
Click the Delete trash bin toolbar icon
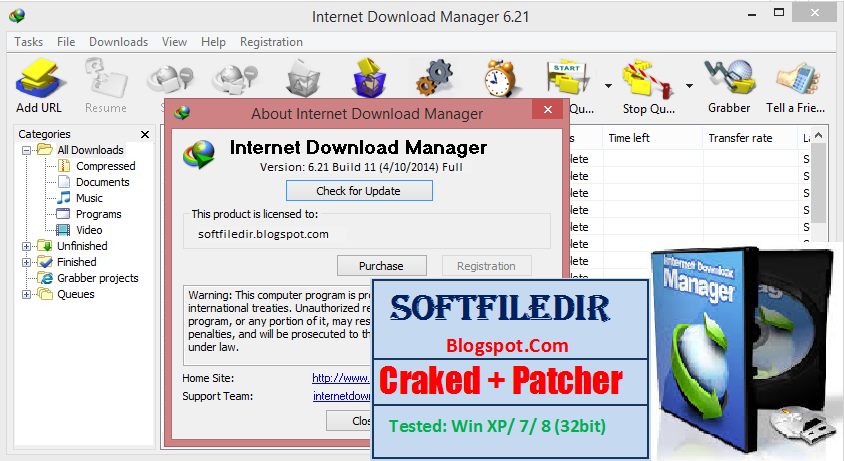303,79
